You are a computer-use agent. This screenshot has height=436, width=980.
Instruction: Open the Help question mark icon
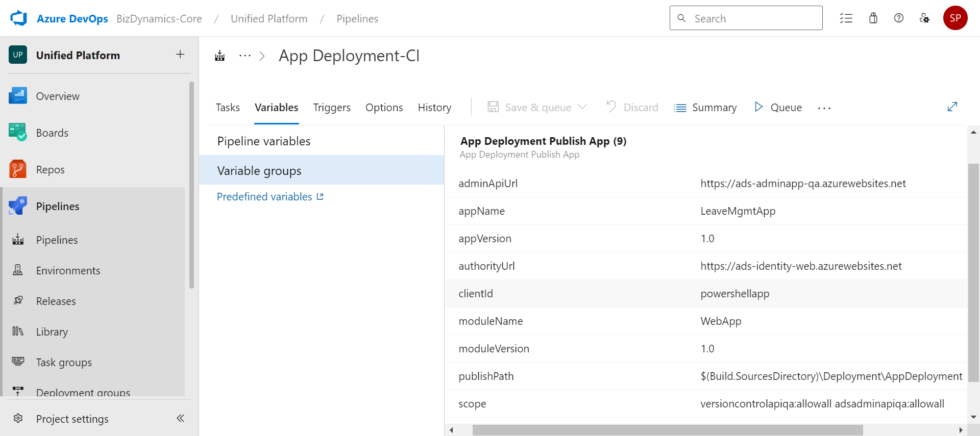point(899,18)
